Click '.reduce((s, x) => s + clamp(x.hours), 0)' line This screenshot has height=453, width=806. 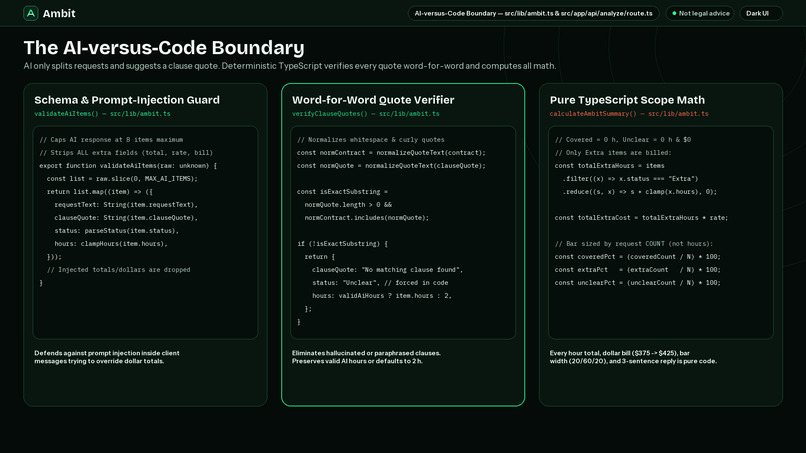point(639,191)
